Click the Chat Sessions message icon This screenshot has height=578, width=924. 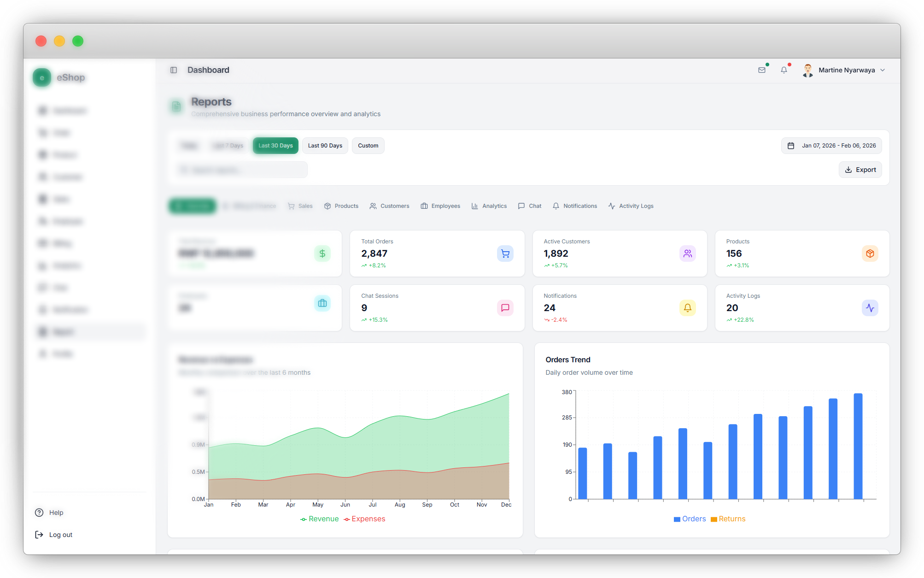(505, 308)
